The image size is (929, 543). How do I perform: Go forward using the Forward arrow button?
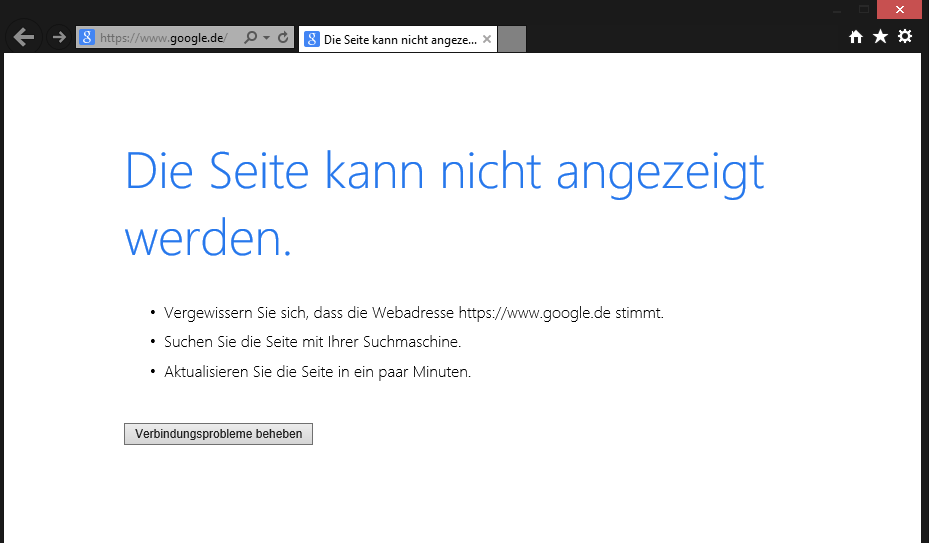(59, 37)
